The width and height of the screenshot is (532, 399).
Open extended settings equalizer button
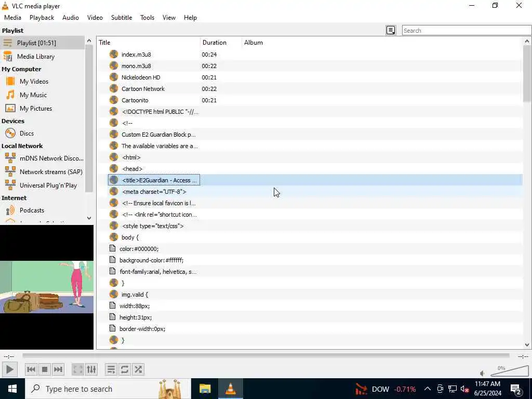point(91,369)
